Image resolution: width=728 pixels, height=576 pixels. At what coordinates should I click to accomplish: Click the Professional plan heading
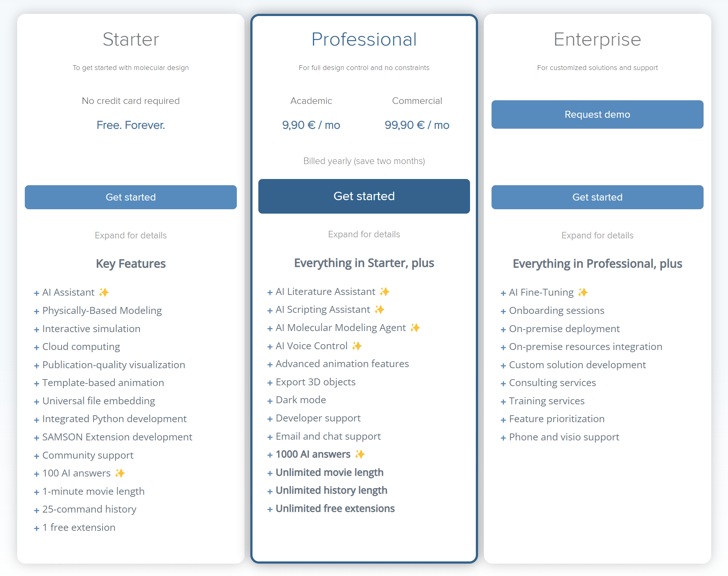click(x=364, y=39)
